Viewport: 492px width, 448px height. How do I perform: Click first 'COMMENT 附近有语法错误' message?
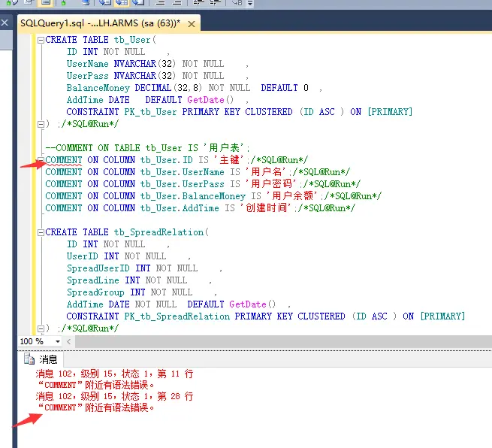95,385
